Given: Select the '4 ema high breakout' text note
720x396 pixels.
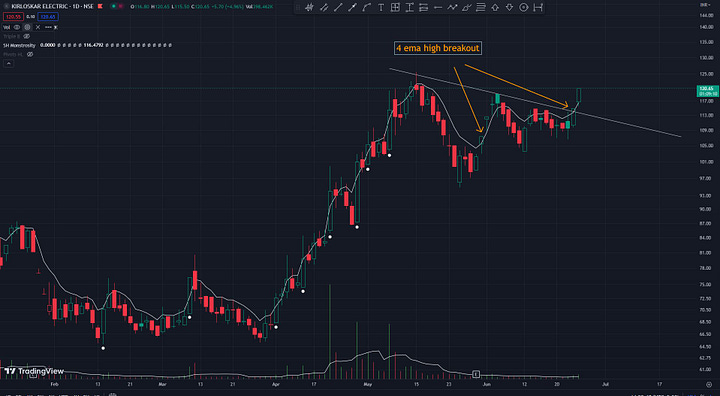Looking at the screenshot, I should 438,48.
